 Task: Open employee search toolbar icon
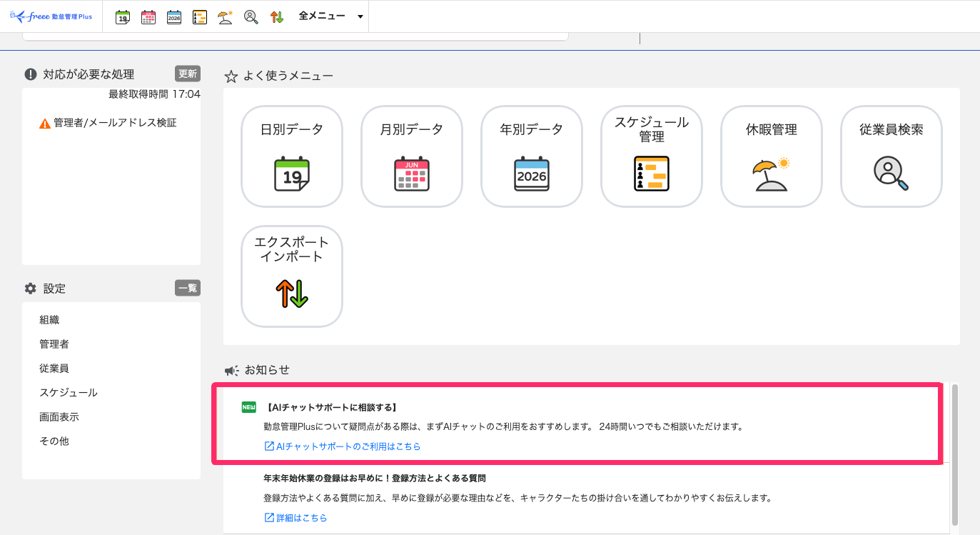coord(251,17)
